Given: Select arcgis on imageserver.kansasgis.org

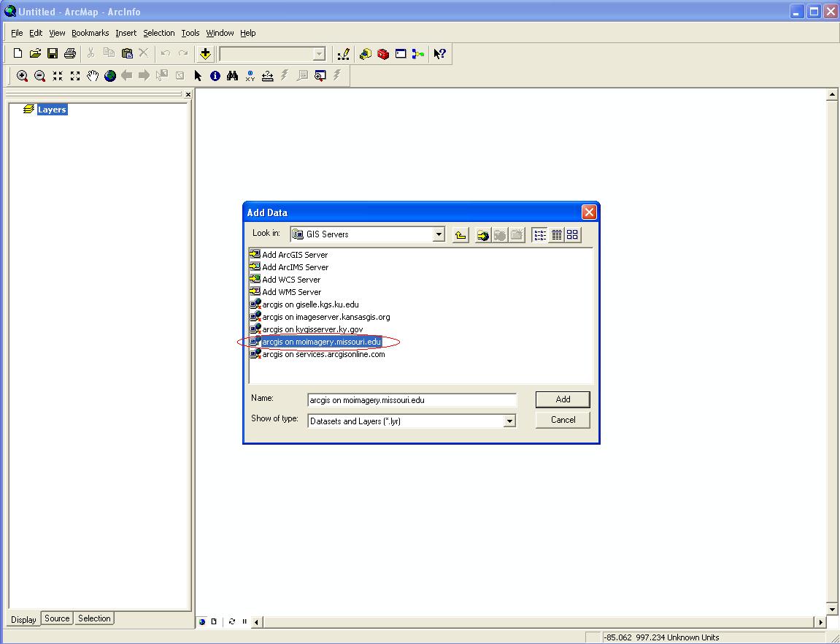Looking at the screenshot, I should pyautogui.click(x=320, y=317).
